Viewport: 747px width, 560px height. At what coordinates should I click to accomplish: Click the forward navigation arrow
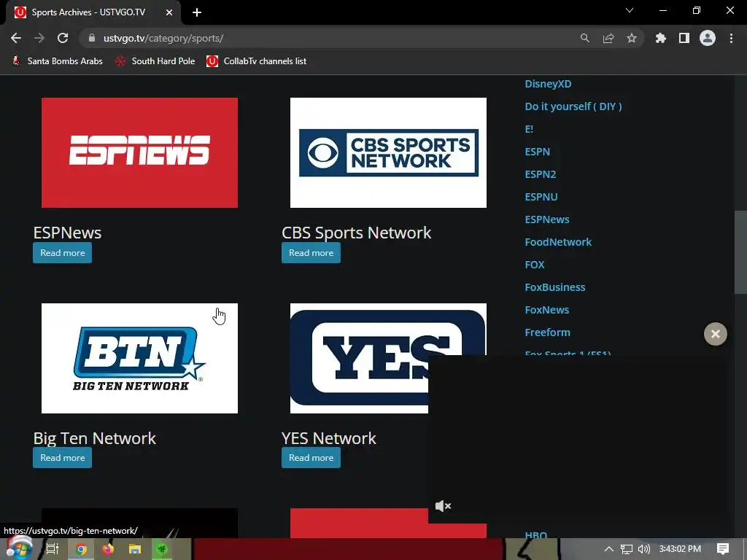coord(39,38)
